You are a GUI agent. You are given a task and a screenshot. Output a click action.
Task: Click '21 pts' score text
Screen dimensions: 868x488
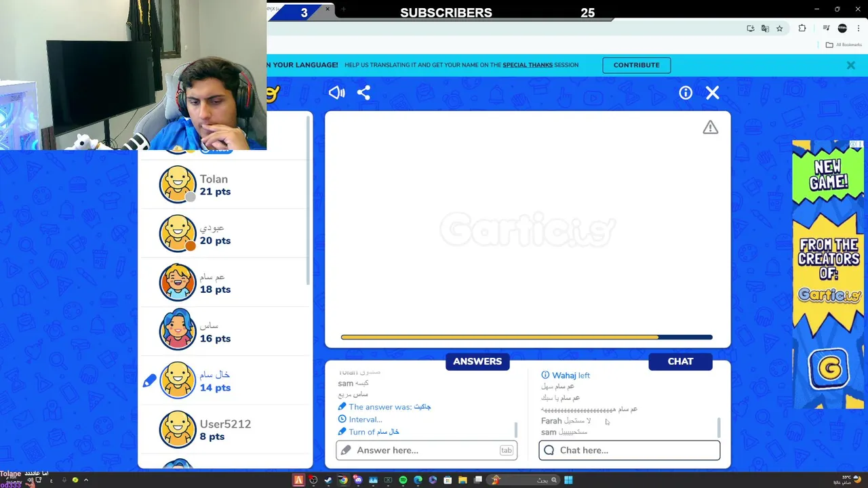(215, 192)
